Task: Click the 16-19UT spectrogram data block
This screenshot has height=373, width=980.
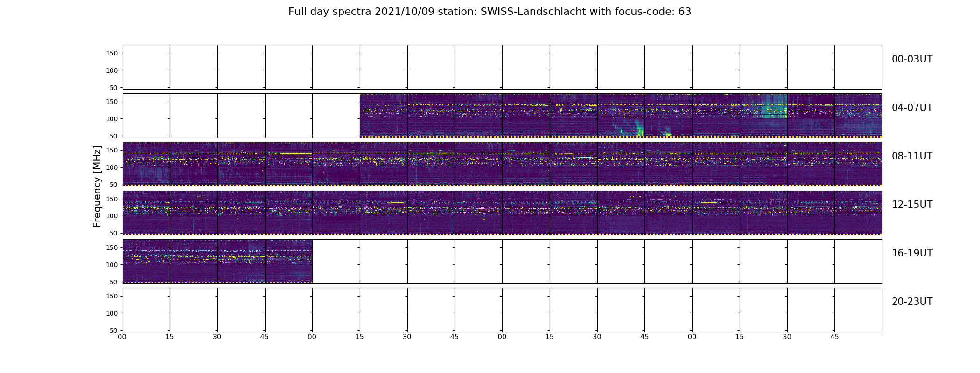Action: (217, 261)
